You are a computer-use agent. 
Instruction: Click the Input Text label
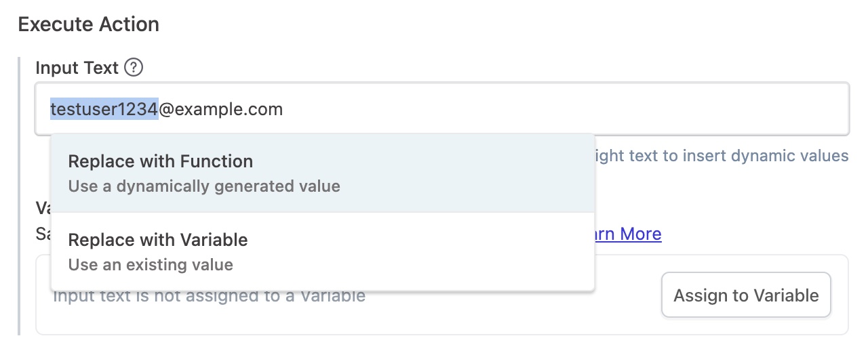pyautogui.click(x=77, y=68)
